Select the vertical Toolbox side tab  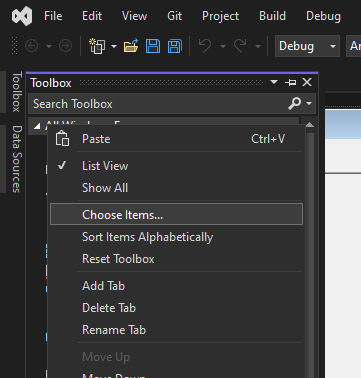pyautogui.click(x=17, y=91)
